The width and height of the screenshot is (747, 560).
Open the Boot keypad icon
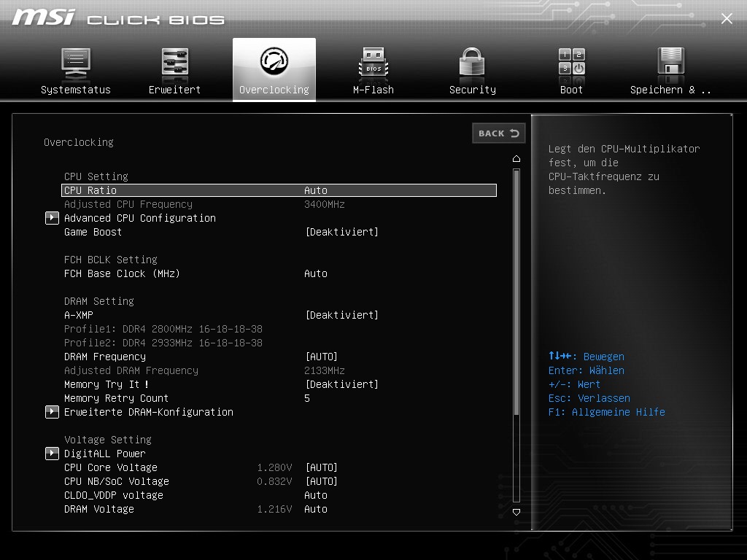[x=572, y=61]
